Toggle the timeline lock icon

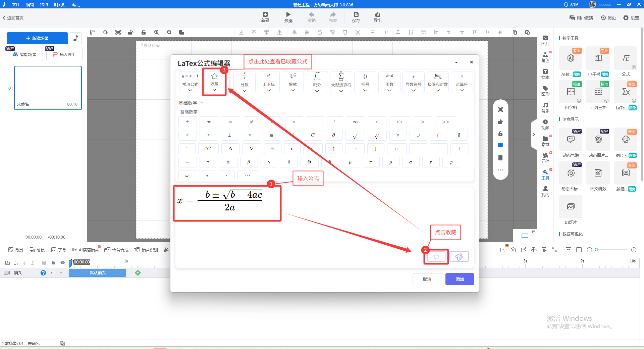tap(53, 263)
